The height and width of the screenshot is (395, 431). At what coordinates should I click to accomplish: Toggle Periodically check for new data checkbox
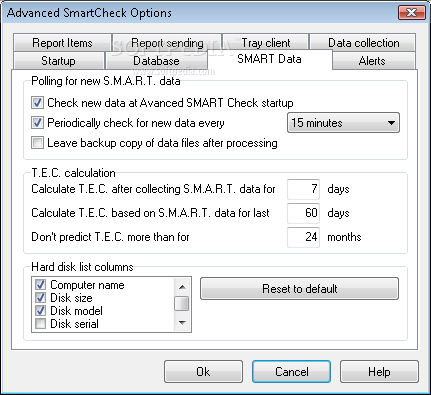point(37,123)
